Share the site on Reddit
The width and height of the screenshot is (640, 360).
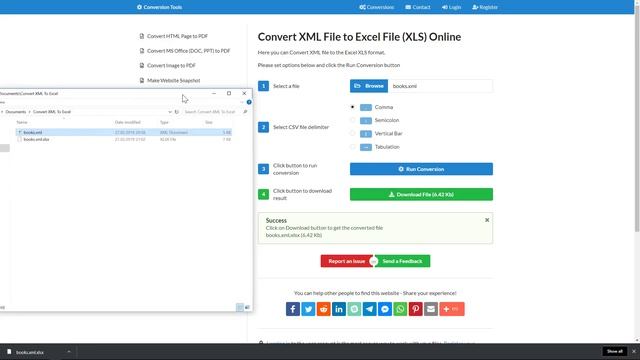(324, 309)
